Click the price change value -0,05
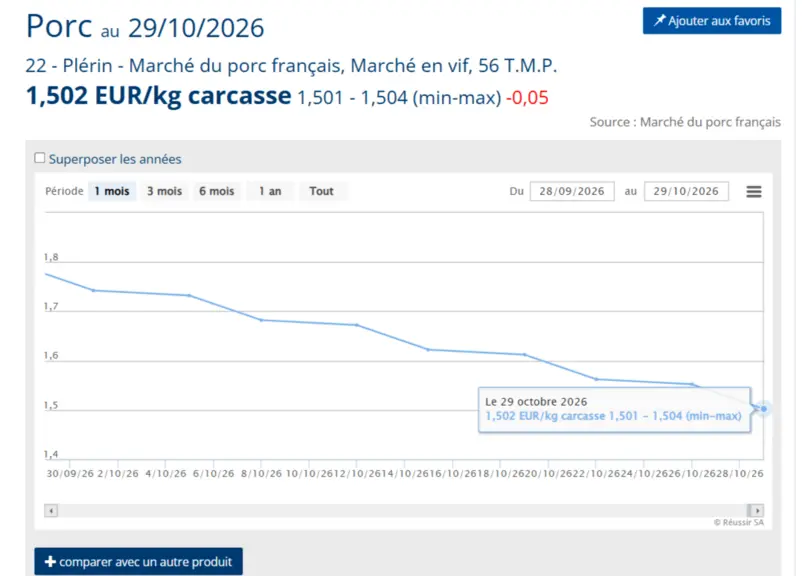Viewport: 802px width, 576px height. coord(527,97)
